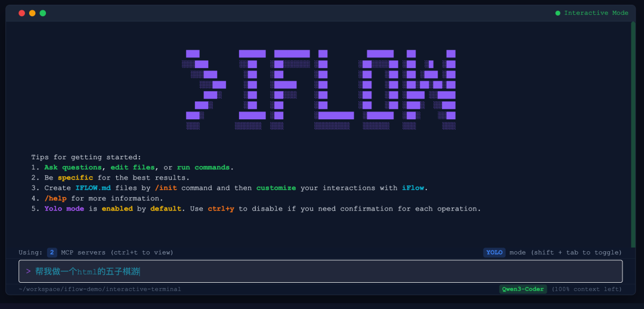Click the IFLOW.md file name
Image resolution: width=644 pixels, height=309 pixels.
[x=93, y=188]
